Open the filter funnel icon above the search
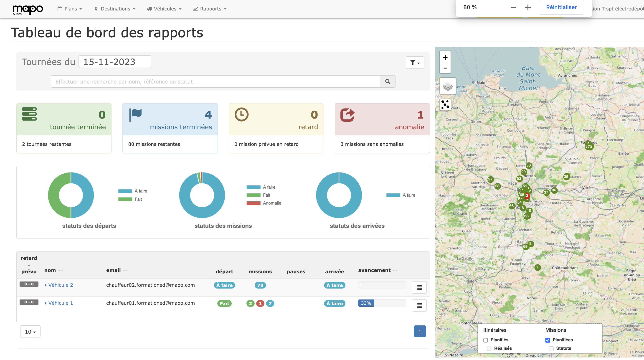 (415, 63)
